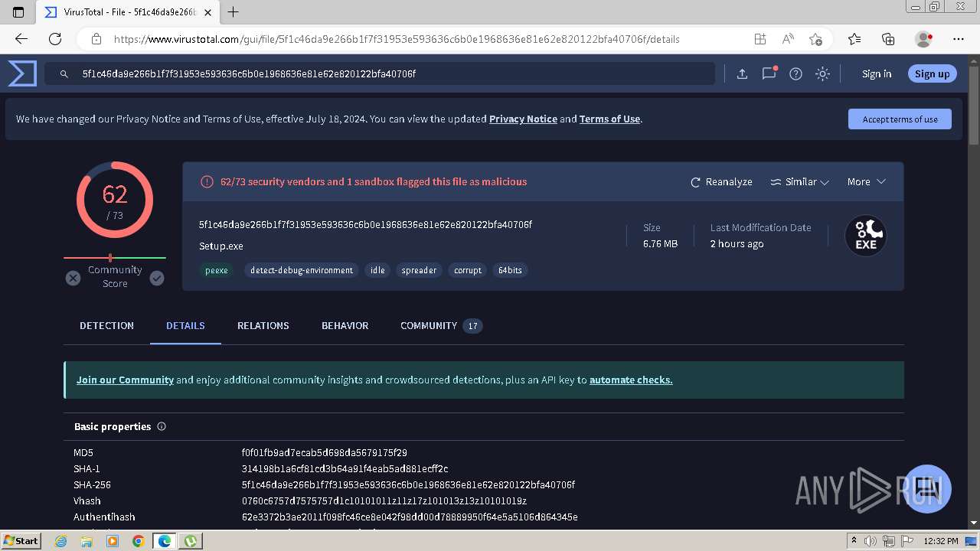980x551 pixels.
Task: Click the community score upvote check icon
Action: tap(157, 278)
